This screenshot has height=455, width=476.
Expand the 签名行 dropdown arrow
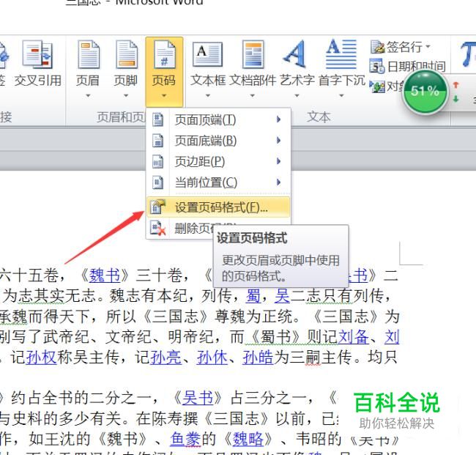pyautogui.click(x=428, y=46)
